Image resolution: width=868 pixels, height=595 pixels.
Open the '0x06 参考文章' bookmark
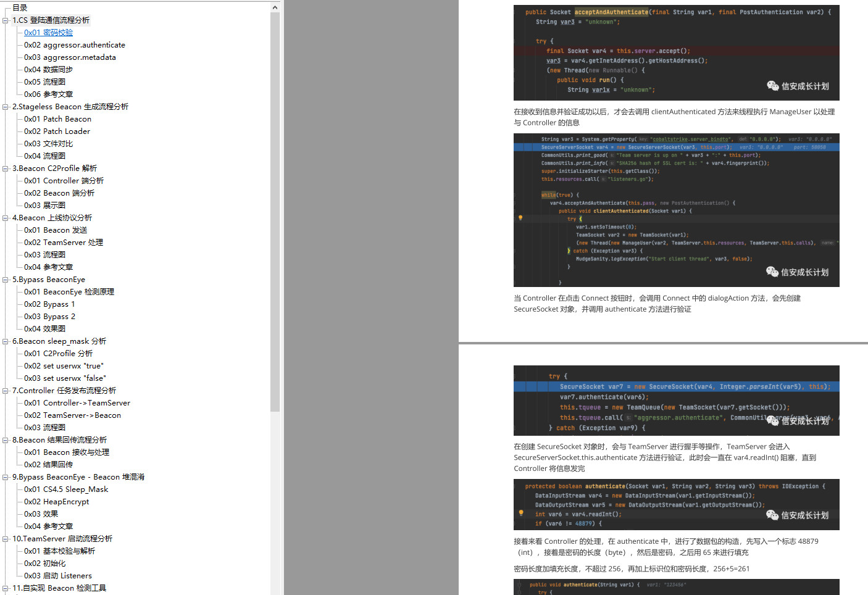(48, 94)
